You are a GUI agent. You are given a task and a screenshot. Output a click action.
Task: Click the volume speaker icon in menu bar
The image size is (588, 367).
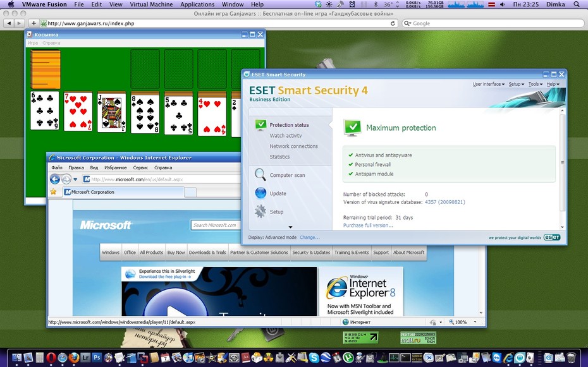pyautogui.click(x=502, y=4)
